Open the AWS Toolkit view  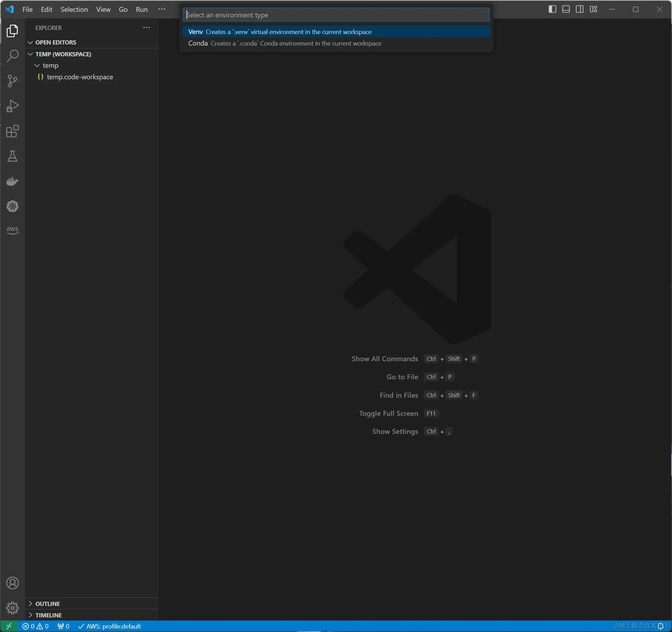tap(12, 229)
